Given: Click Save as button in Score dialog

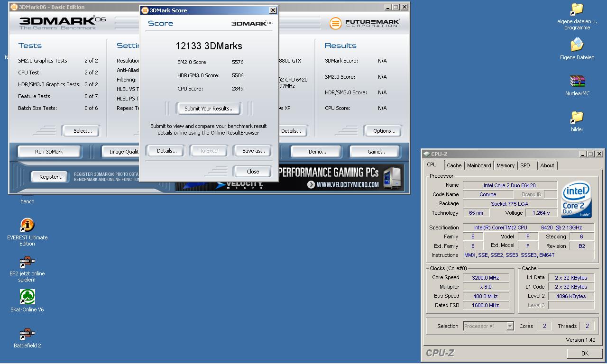Looking at the screenshot, I should pyautogui.click(x=253, y=151).
